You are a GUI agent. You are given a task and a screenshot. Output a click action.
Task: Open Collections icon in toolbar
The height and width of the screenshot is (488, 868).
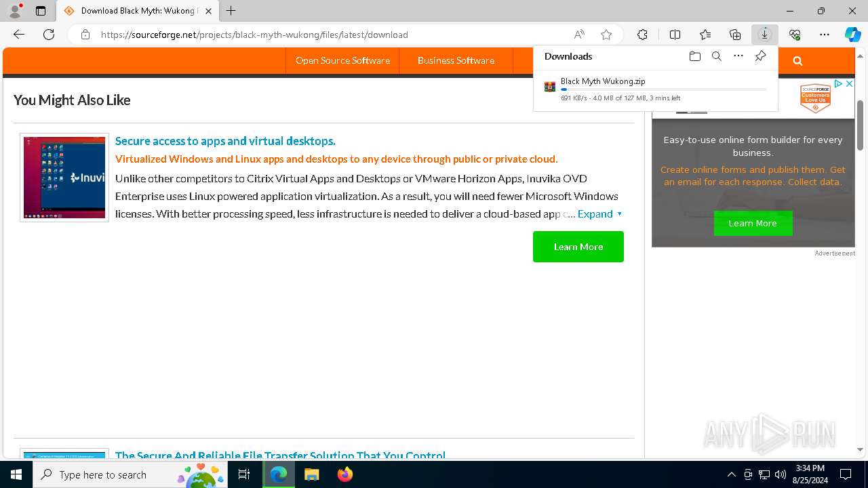[735, 35]
